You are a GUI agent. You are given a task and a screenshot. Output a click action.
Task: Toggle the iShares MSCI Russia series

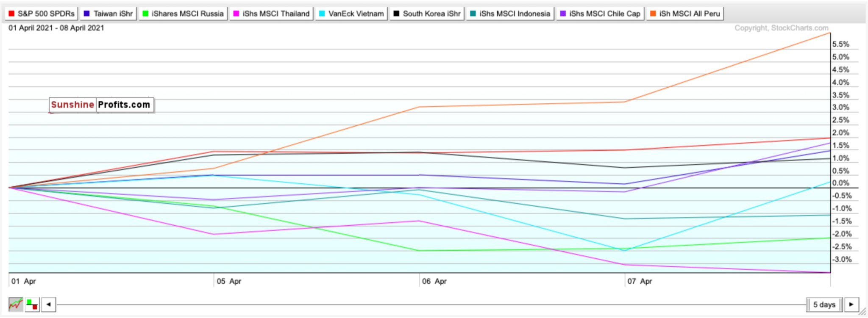(183, 14)
